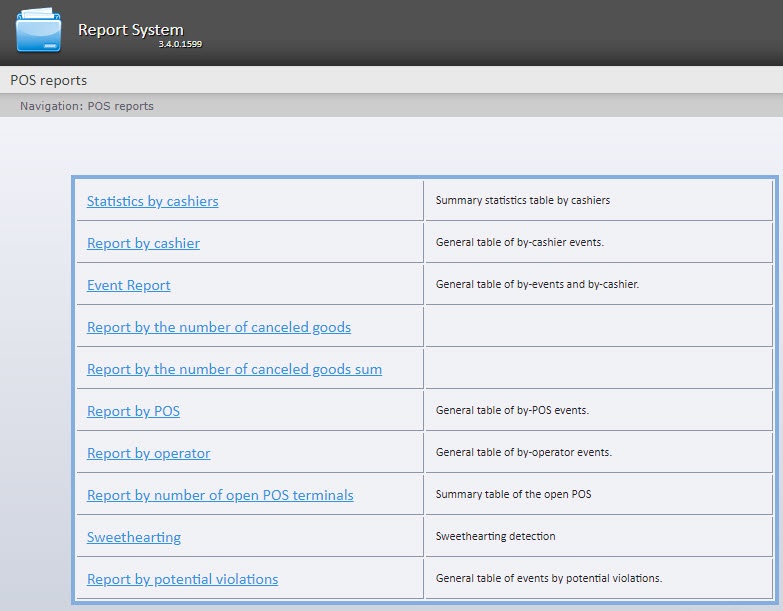Click the Summary statistics table by cashiers description
783x611 pixels.
click(522, 200)
